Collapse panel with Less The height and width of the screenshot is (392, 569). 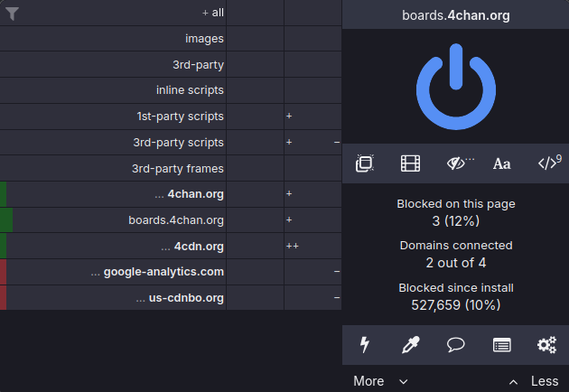[x=534, y=381]
